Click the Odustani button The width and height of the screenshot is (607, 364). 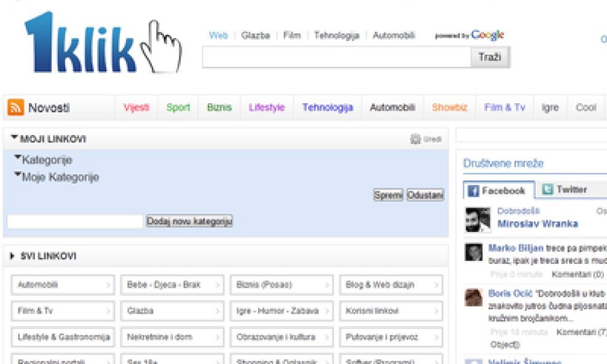point(425,195)
